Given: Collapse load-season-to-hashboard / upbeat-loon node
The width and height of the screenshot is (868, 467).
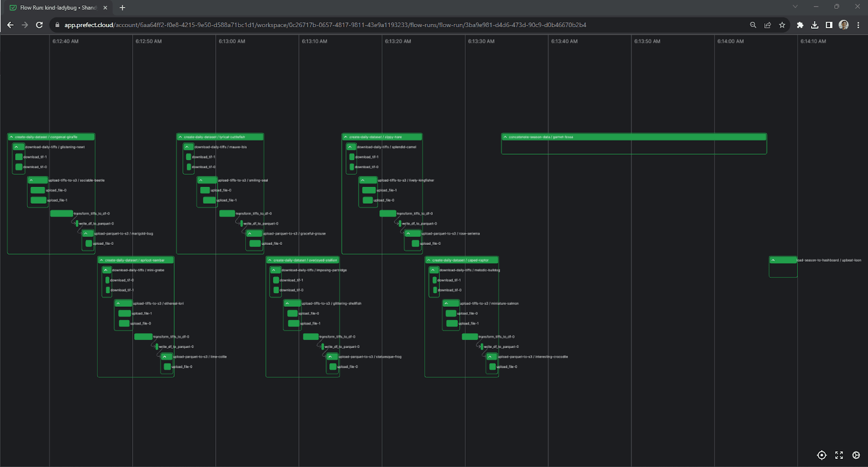Looking at the screenshot, I should 774,260.
